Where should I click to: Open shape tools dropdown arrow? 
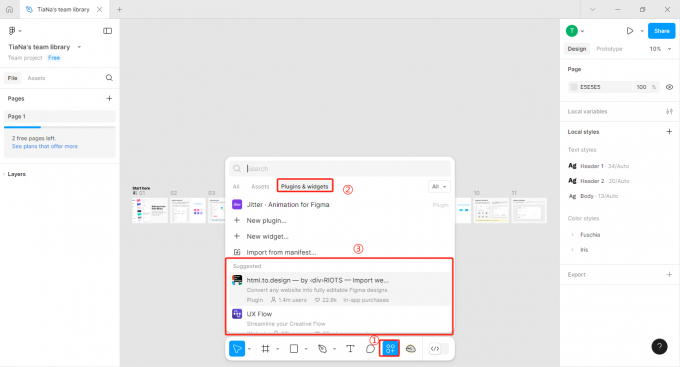(306, 349)
